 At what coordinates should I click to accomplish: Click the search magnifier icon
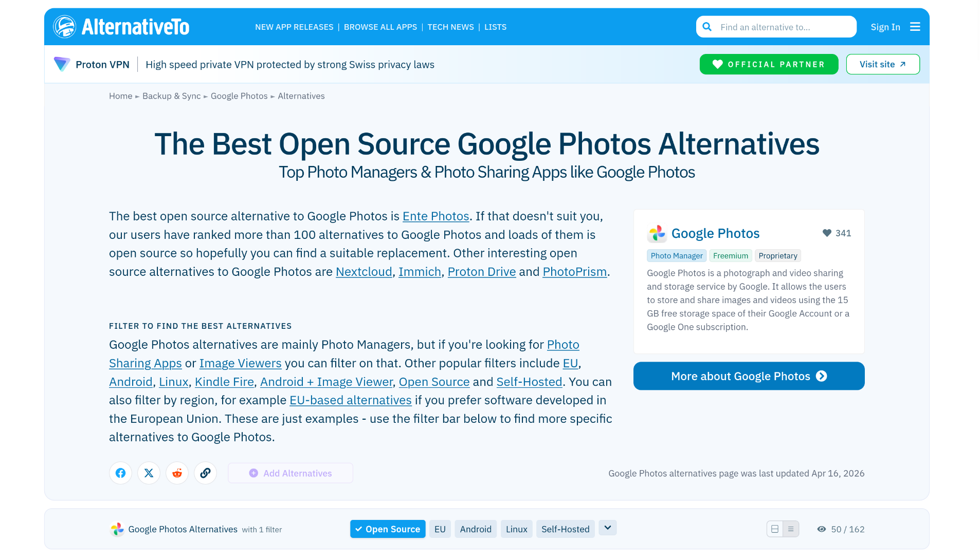click(x=707, y=27)
